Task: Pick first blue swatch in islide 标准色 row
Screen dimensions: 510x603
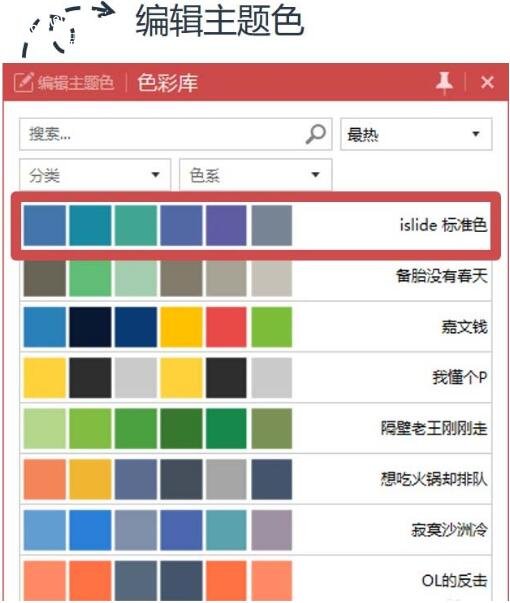Action: click(45, 225)
